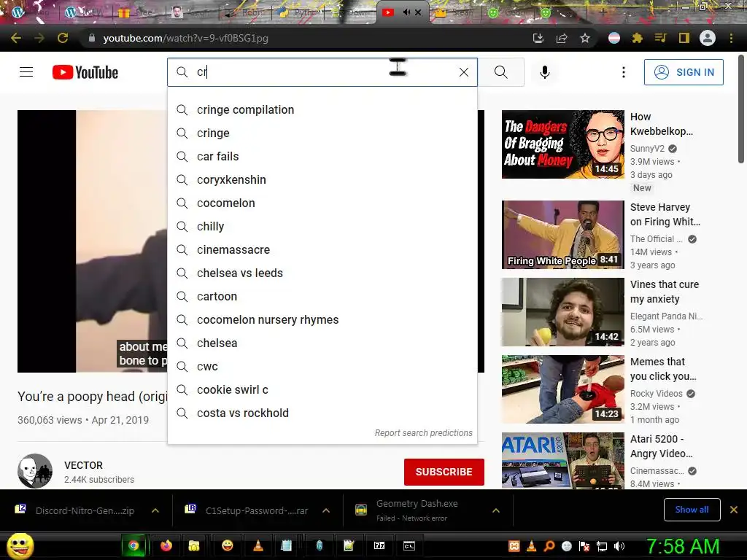Open Chrome's three-dot menu
Screen dimensions: 747x560
731,38
